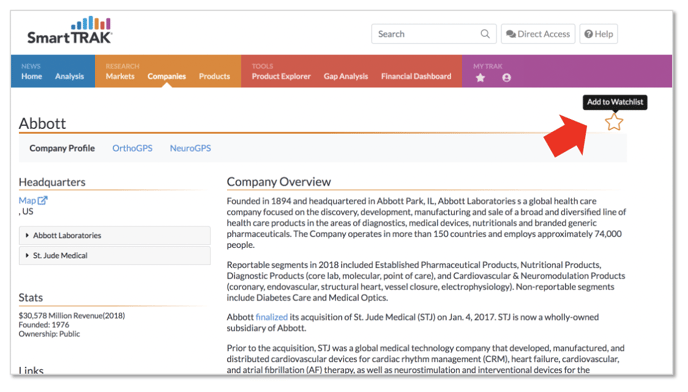Select the Company Profile tab

[62, 148]
